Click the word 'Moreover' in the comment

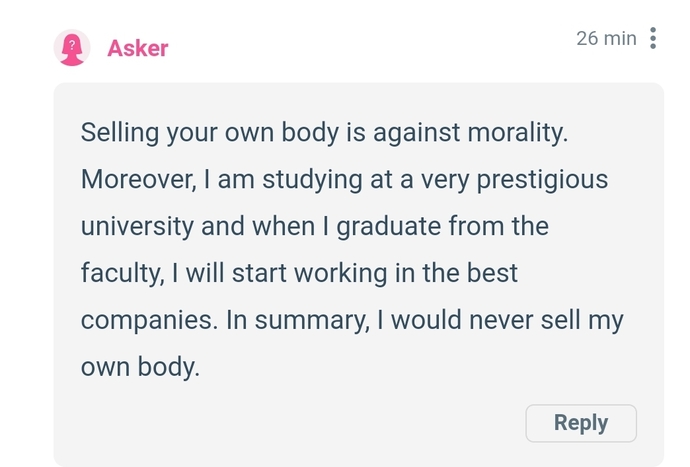[138, 180]
